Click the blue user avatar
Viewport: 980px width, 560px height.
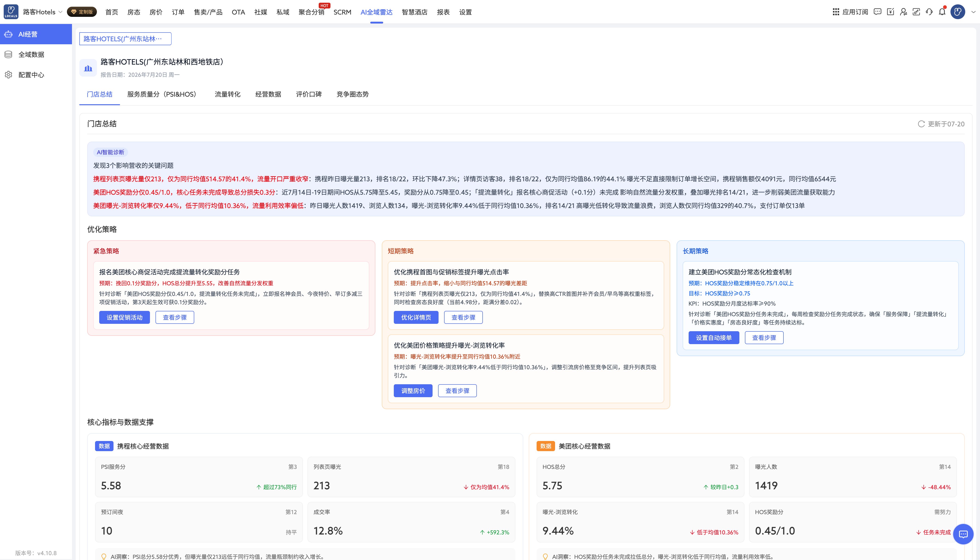[x=958, y=12]
